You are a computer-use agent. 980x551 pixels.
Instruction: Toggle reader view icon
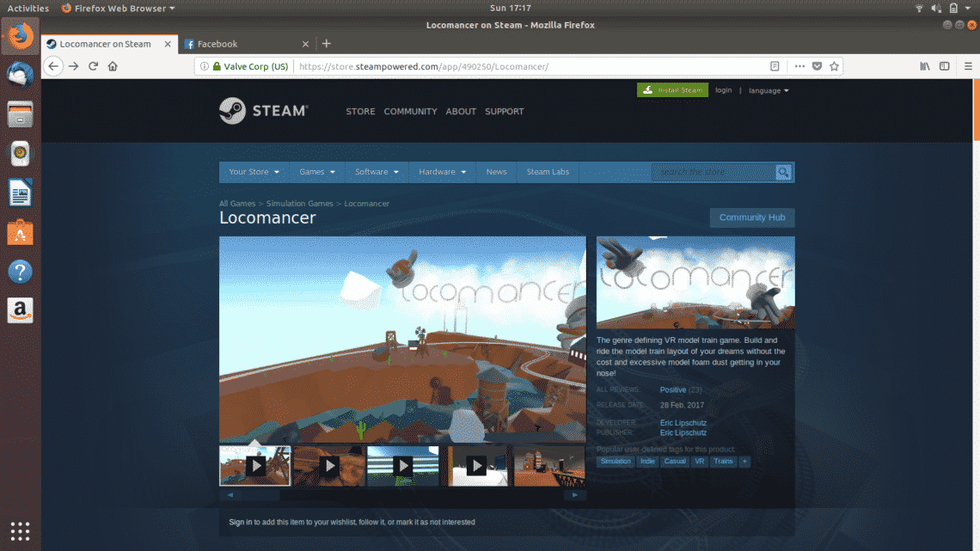[x=775, y=66]
